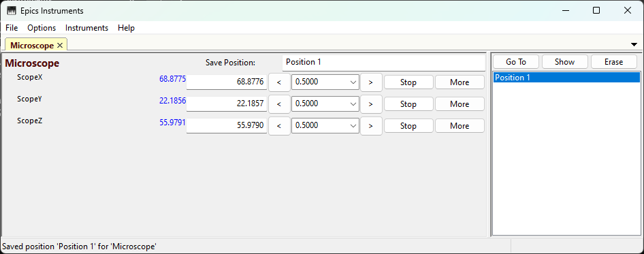Step ScopeY backward with < button
The width and height of the screenshot is (644, 254).
point(279,104)
